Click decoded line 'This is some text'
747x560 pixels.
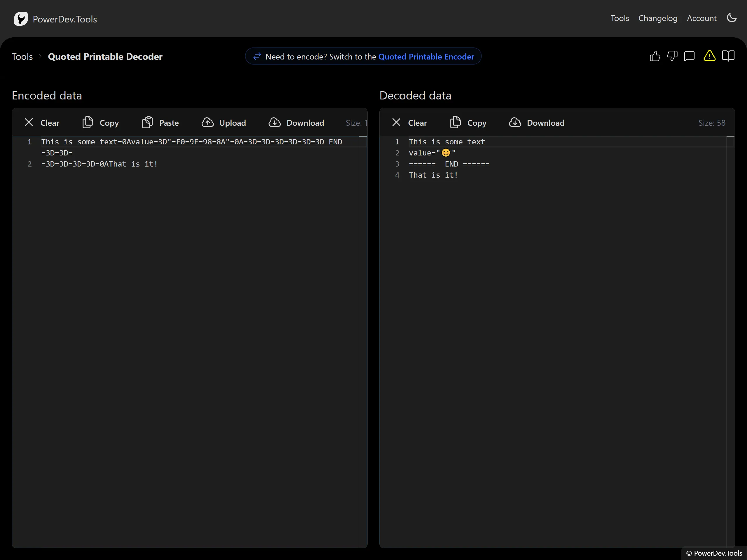pos(447,142)
